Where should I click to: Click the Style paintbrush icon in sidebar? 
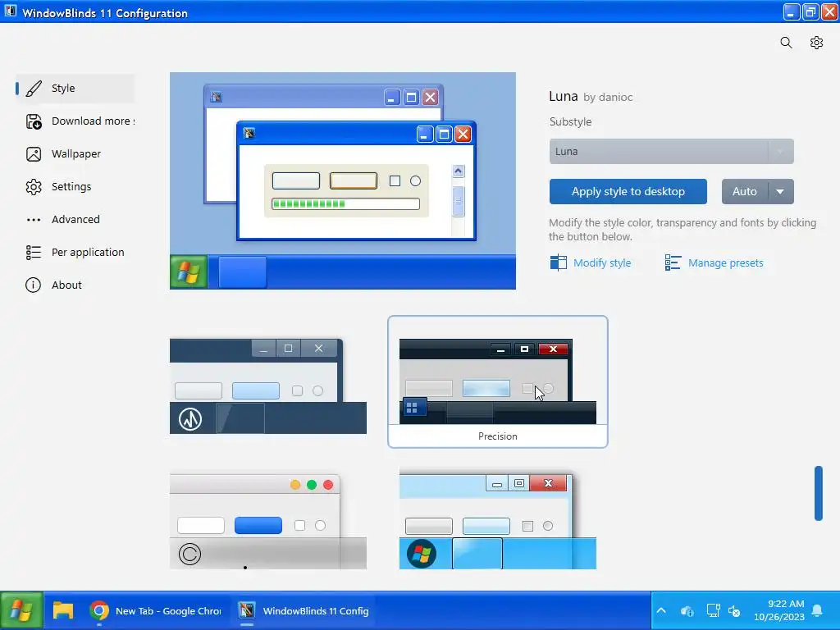[34, 89]
